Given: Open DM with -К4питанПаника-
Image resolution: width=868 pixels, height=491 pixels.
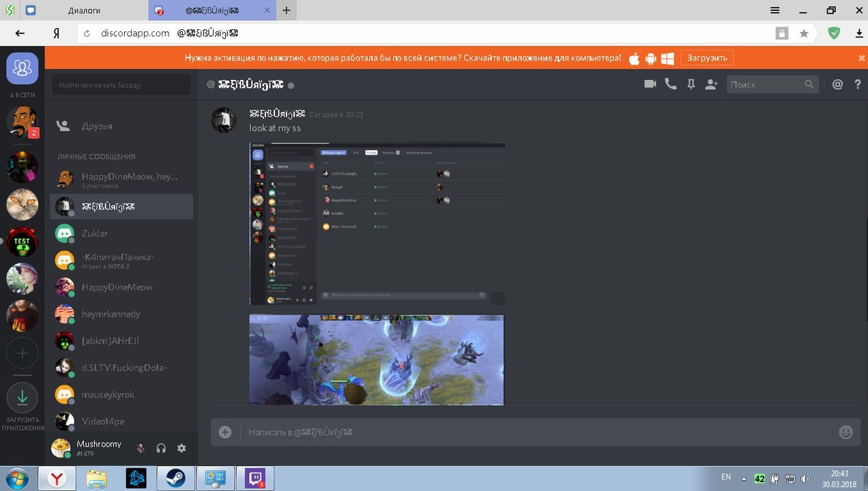Looking at the screenshot, I should (121, 261).
